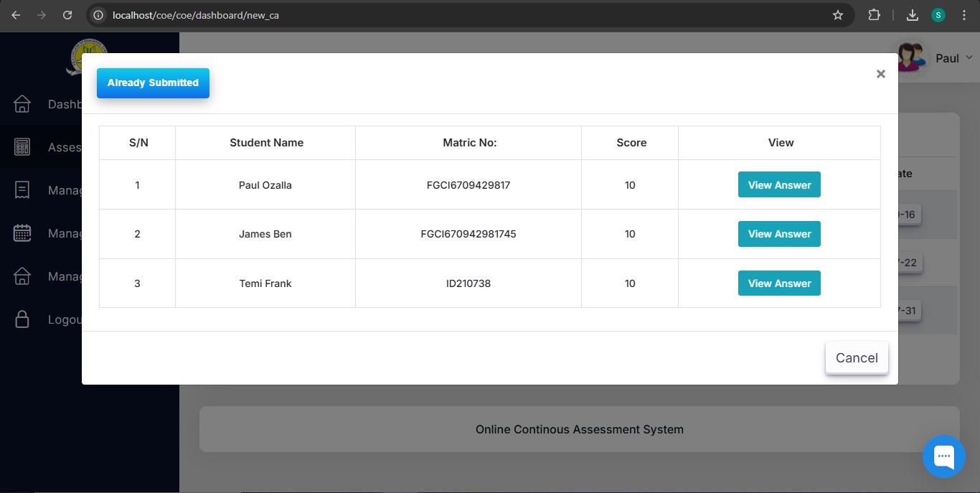Click the calculator Assessment icon in sidebar

pyautogui.click(x=22, y=147)
